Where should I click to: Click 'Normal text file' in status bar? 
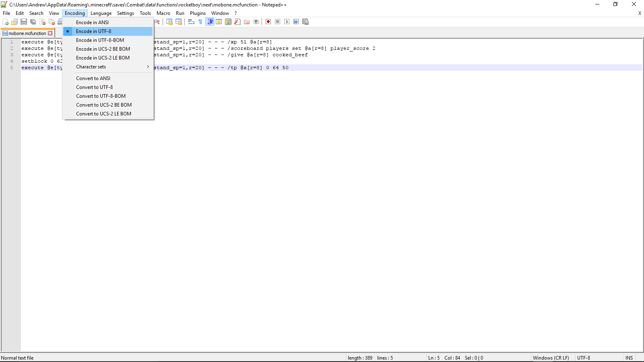(x=17, y=358)
